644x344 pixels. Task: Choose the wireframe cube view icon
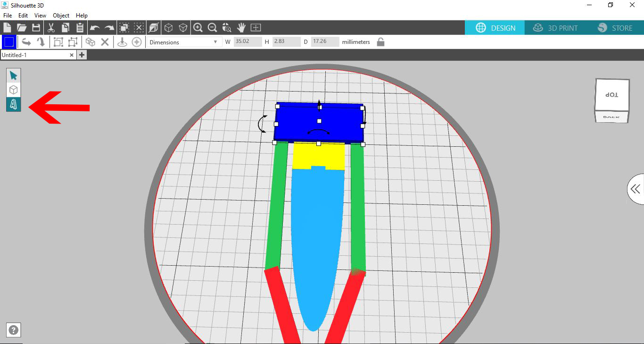pos(168,27)
